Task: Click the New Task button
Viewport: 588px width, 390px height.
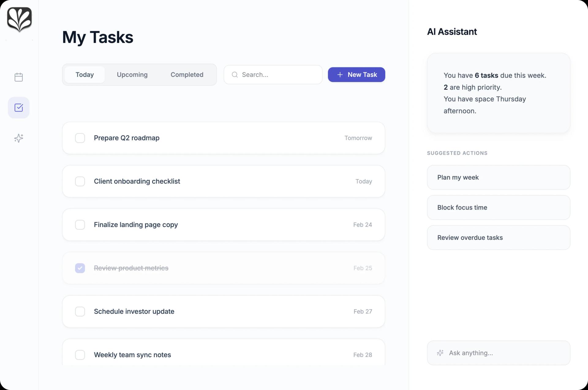Action: [x=356, y=74]
